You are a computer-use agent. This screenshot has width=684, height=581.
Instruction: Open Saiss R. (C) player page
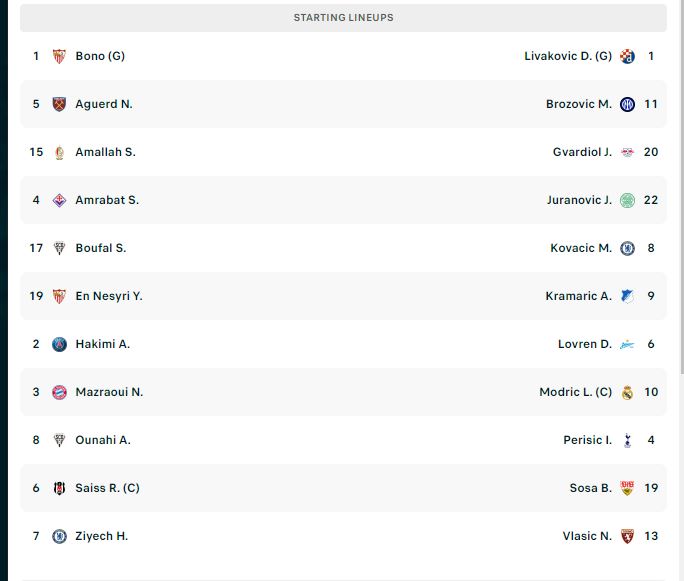pyautogui.click(x=107, y=488)
